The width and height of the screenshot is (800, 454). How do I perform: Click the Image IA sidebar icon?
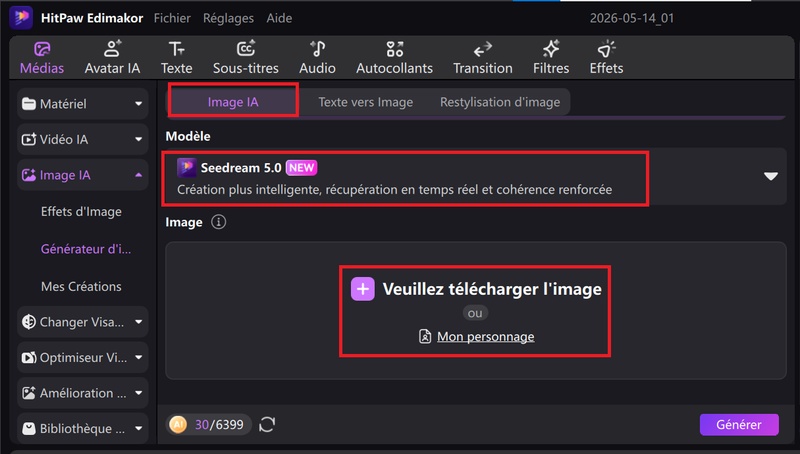[29, 175]
